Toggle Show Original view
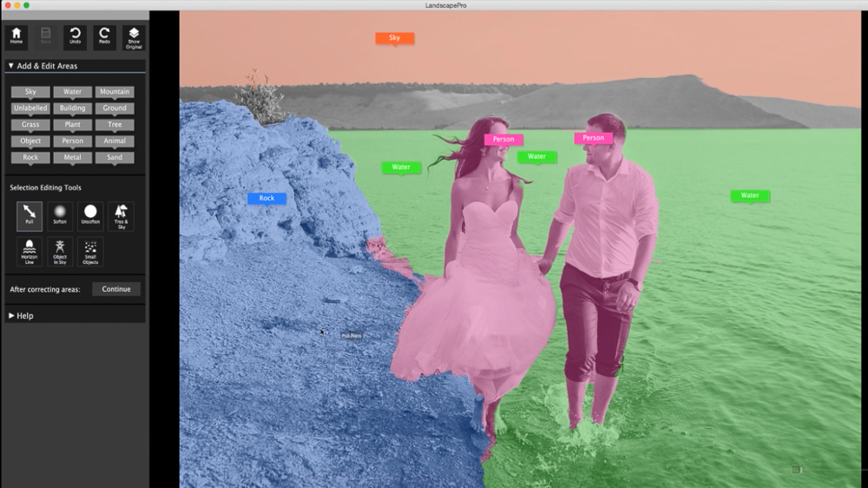 [x=134, y=37]
